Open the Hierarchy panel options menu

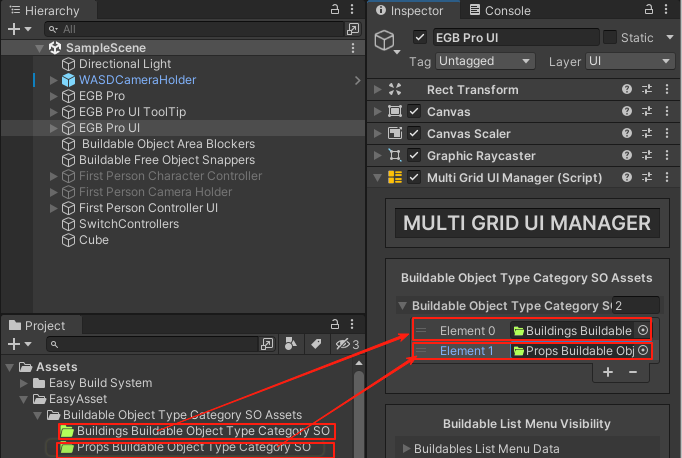[x=352, y=9]
